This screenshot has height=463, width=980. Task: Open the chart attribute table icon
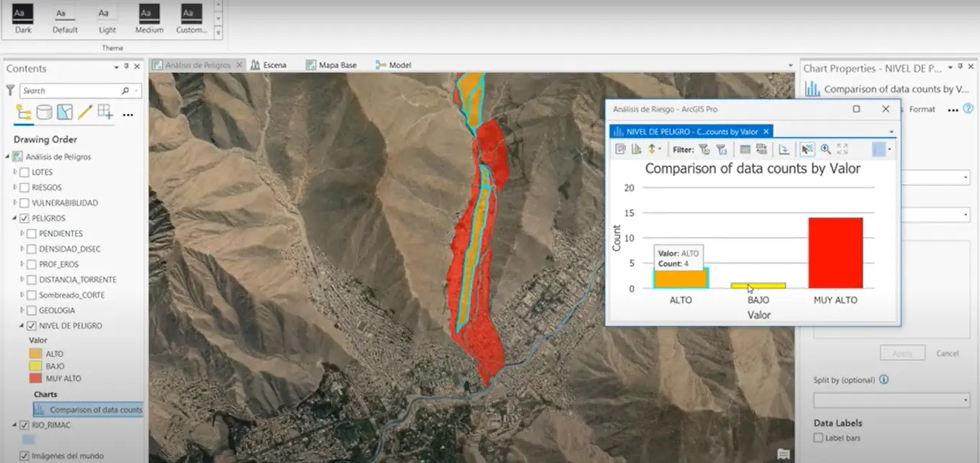point(745,149)
